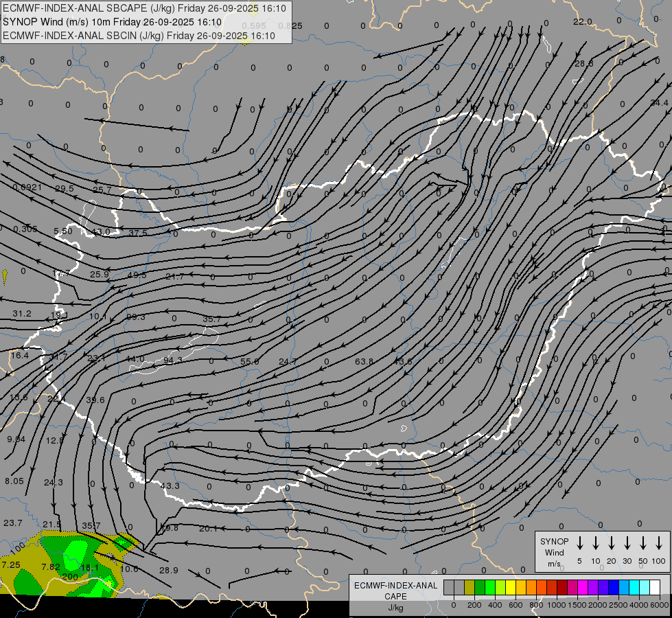Image resolution: width=672 pixels, height=618 pixels.
Task: Click the 25.9 value on the map
Action: pos(100,274)
